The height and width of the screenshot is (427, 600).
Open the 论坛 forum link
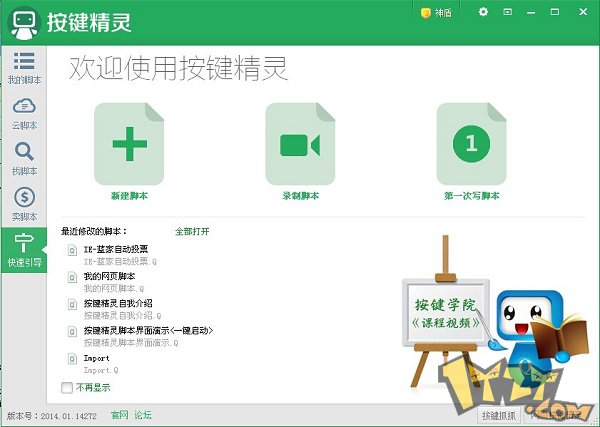tap(143, 415)
